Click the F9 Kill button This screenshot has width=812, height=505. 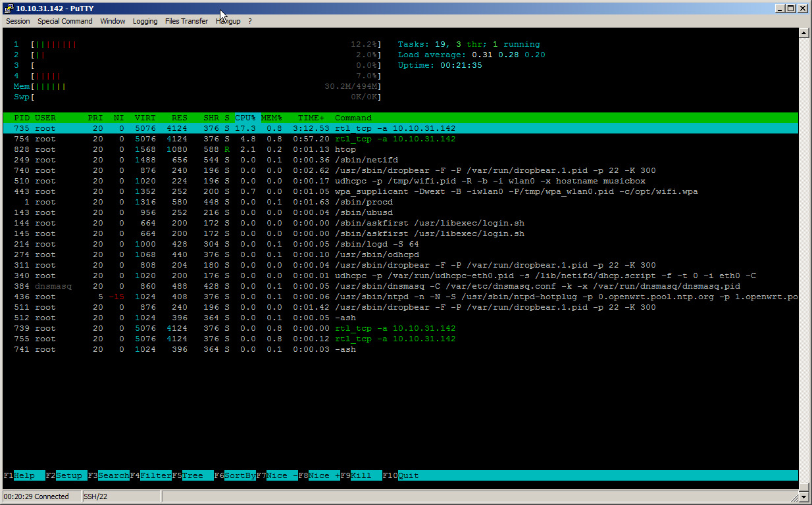[361, 475]
